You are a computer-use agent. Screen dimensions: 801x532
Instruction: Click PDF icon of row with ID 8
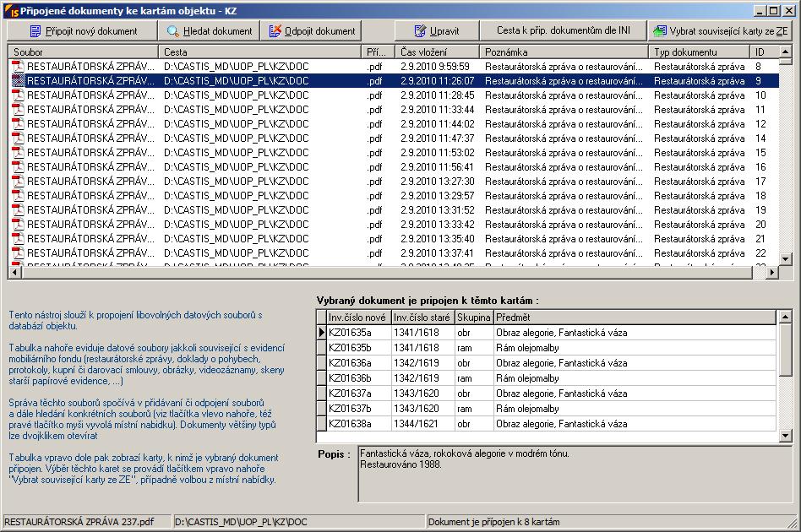click(x=19, y=67)
